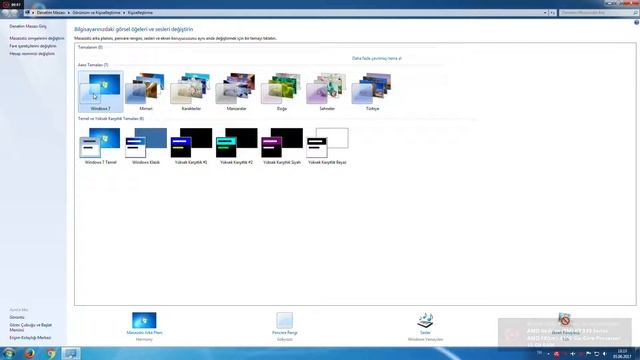The image size is (640, 360).
Task: Click Kişiselleştirme breadcrumb segment
Action: (140, 13)
